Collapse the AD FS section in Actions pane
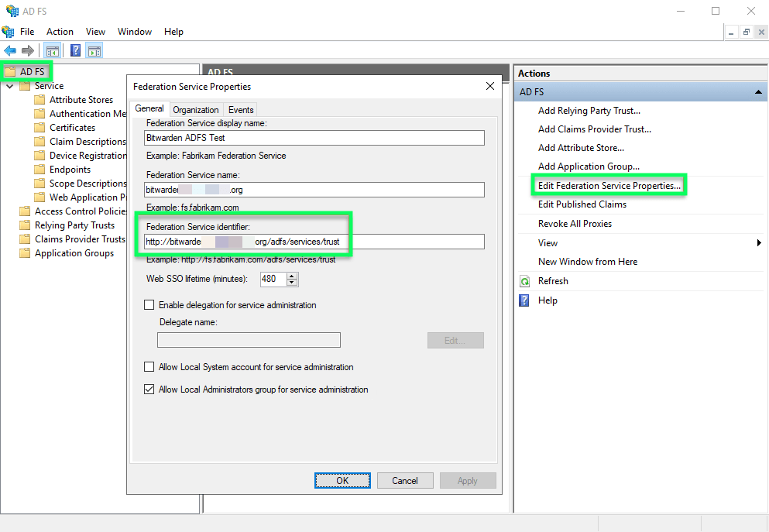The image size is (769, 532). (757, 91)
